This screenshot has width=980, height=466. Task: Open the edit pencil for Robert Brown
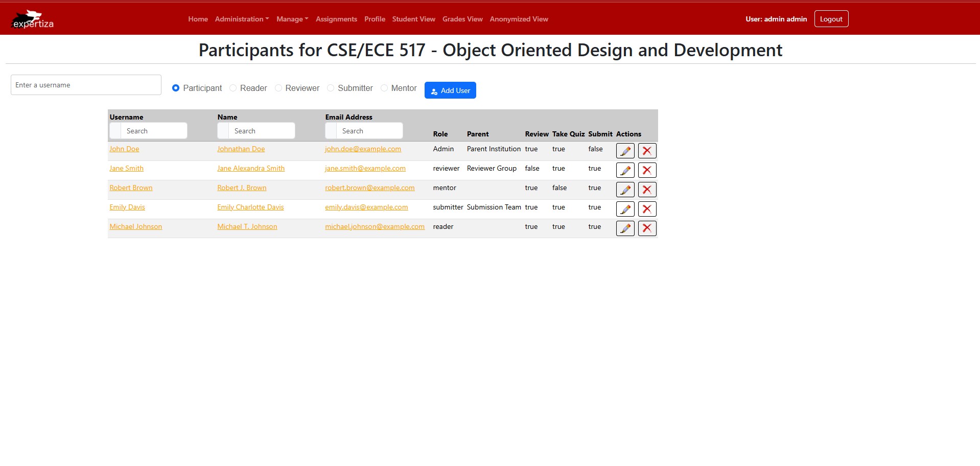625,189
